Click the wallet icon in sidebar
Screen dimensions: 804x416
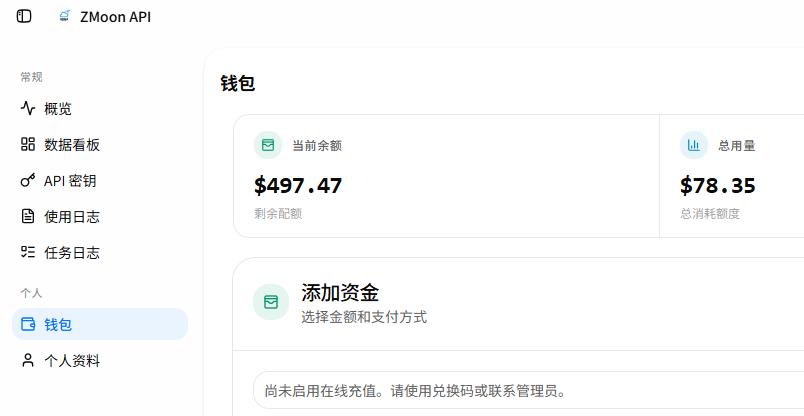(x=28, y=324)
